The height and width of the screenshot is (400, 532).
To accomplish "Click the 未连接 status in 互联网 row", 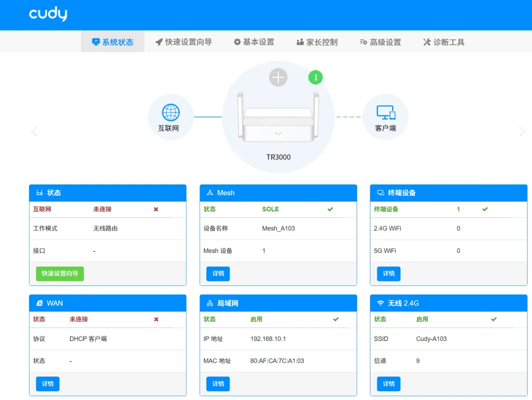I will [x=102, y=209].
